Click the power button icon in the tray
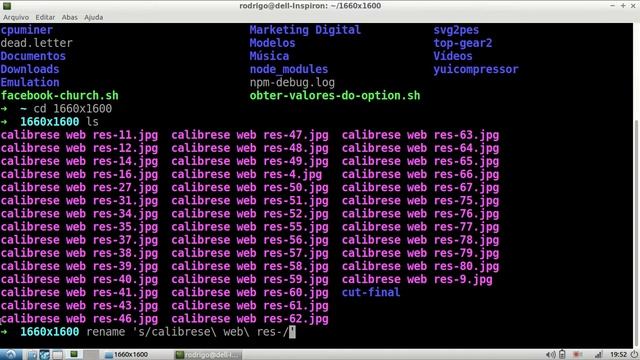 [634, 354]
